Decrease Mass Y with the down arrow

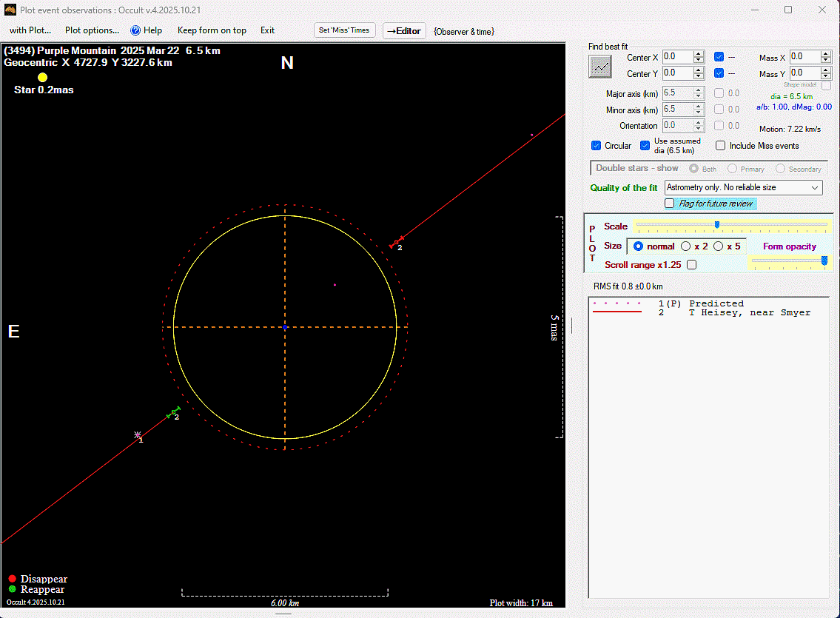coord(827,76)
